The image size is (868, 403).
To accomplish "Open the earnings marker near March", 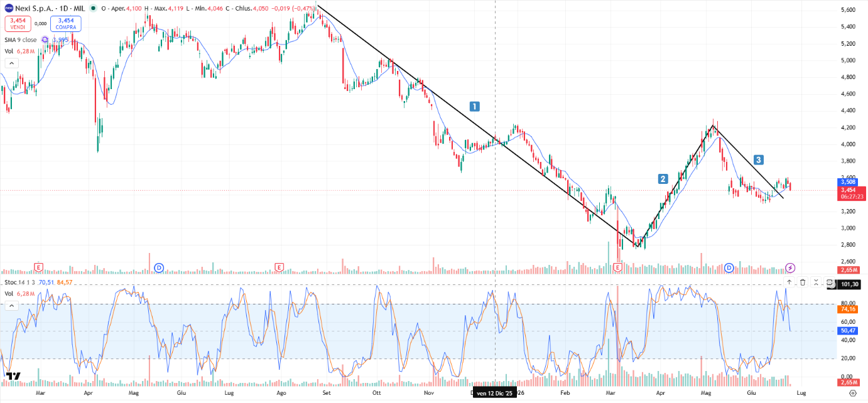I will click(39, 268).
